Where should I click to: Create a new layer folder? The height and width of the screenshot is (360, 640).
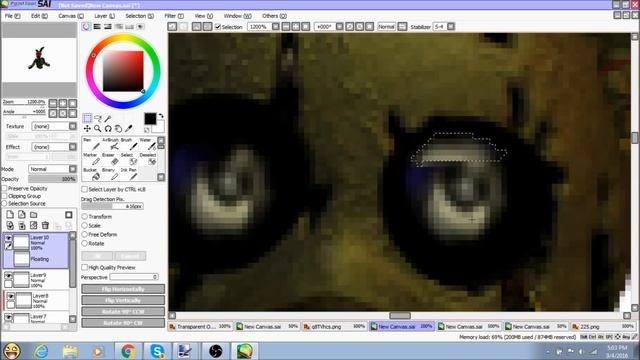click(x=33, y=215)
